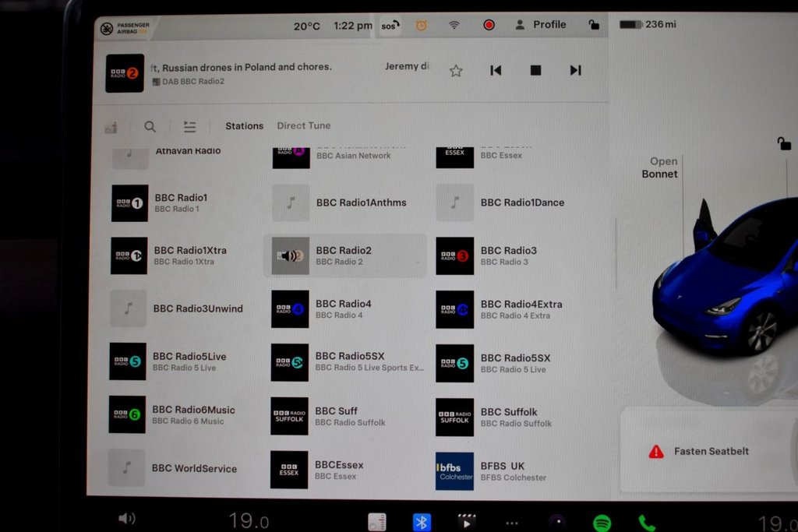
Task: Tap the orange alarm clock icon
Action: point(422,25)
